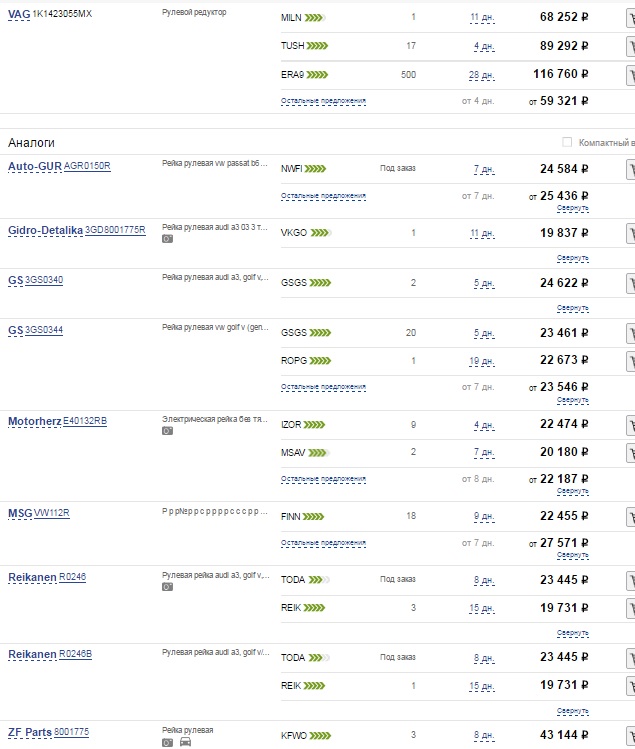Click the price '59 321 ₽' in VAG block
The width and height of the screenshot is (635, 749).
(564, 101)
